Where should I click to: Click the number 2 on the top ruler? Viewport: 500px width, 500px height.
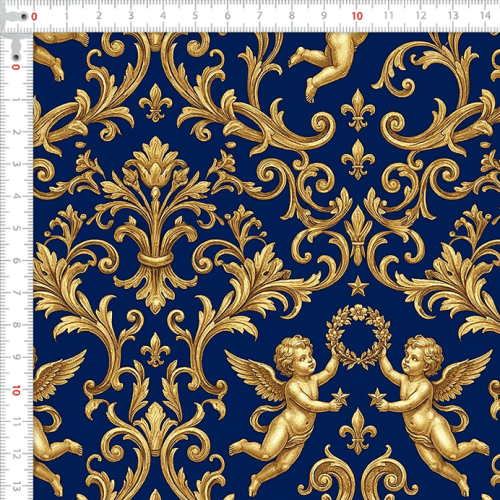(x=99, y=16)
